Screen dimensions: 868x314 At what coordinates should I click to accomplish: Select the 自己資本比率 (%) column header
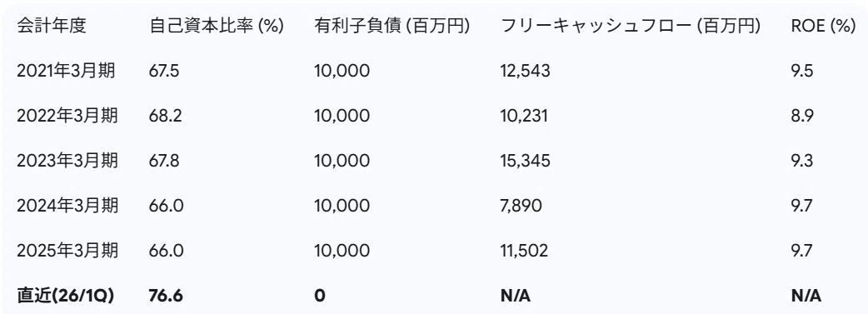pos(217,26)
